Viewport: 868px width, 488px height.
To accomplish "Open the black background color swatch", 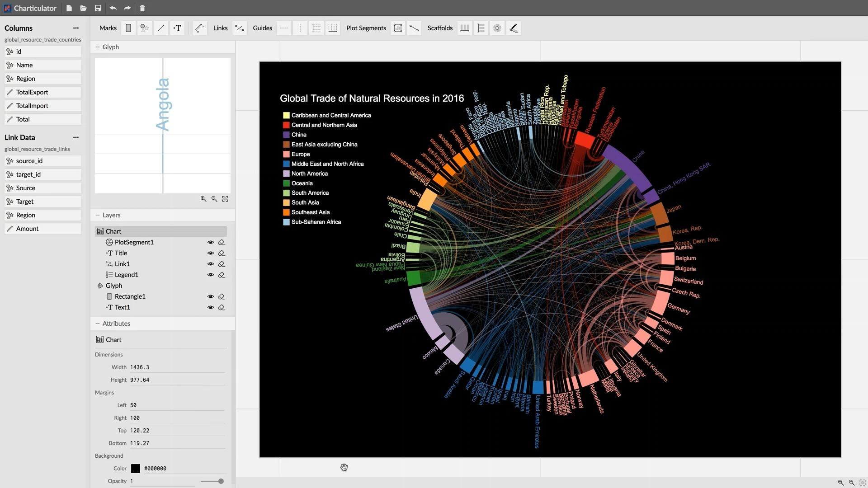I will click(x=135, y=469).
